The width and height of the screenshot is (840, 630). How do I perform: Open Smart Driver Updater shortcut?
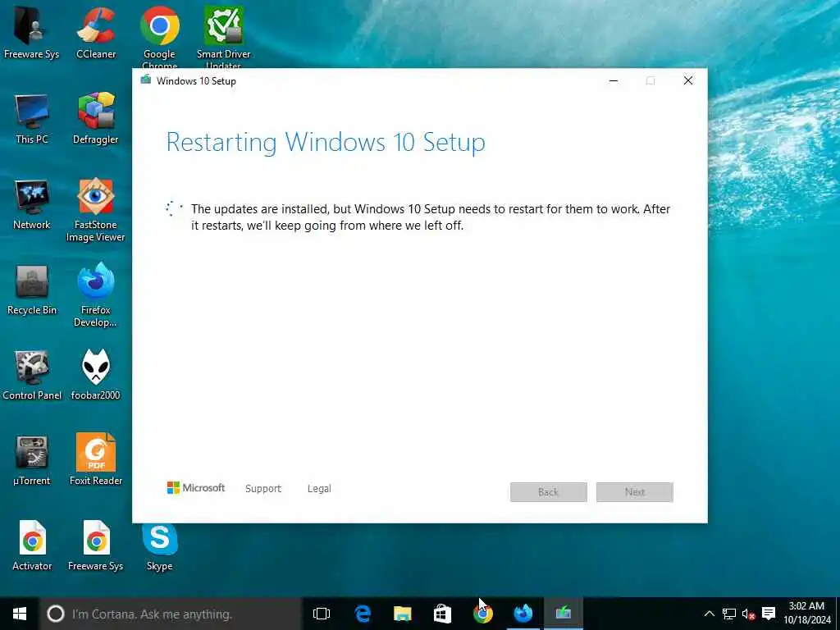click(x=223, y=34)
